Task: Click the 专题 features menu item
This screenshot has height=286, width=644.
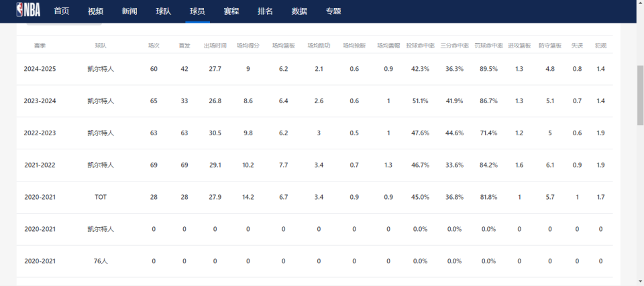Action: 333,11
